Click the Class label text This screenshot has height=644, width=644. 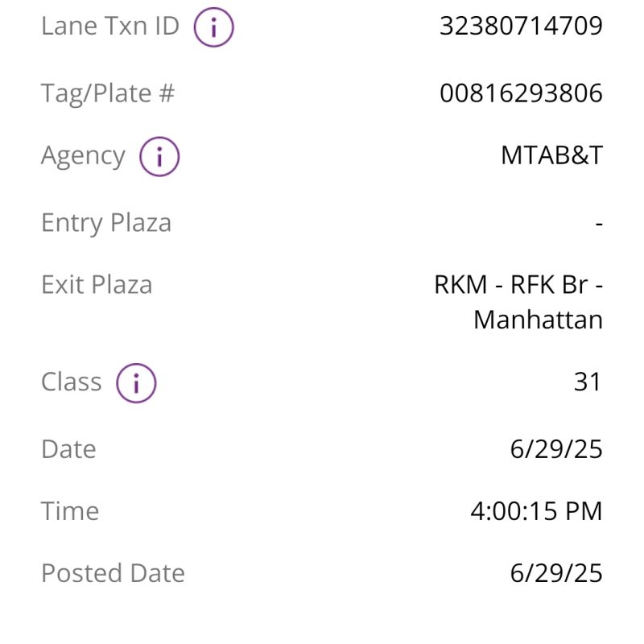71,382
